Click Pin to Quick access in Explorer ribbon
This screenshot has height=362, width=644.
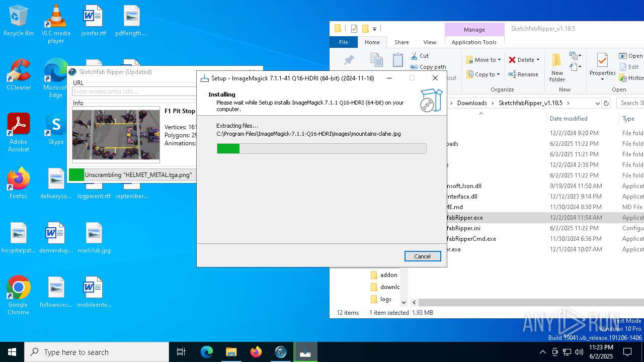pyautogui.click(x=349, y=60)
